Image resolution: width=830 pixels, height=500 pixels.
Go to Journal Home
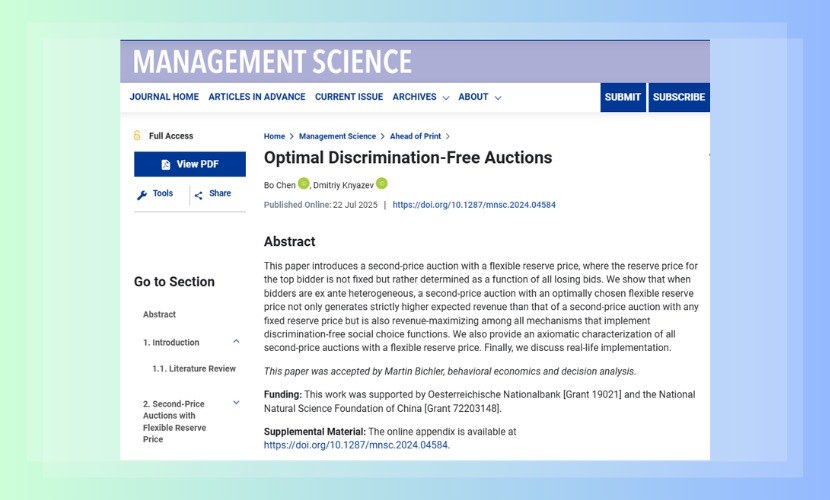(164, 97)
